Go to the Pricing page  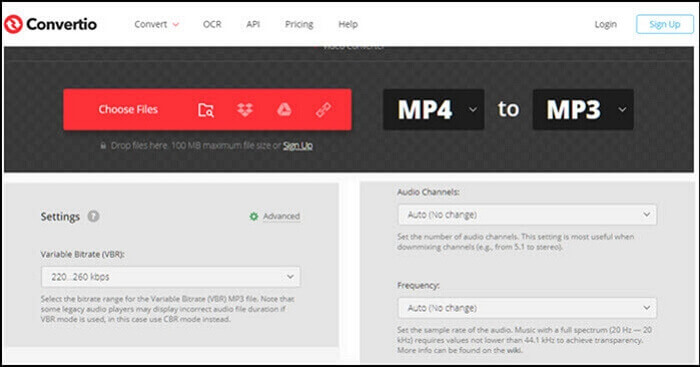pyautogui.click(x=299, y=24)
